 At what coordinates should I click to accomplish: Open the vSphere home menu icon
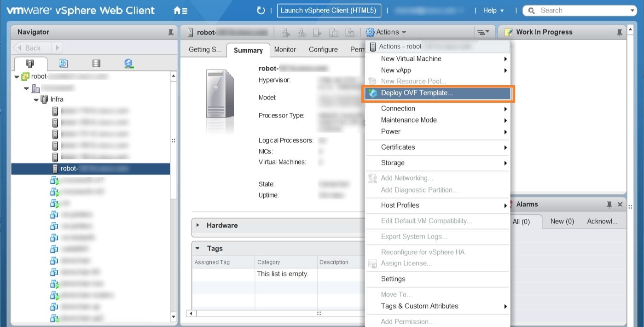180,10
